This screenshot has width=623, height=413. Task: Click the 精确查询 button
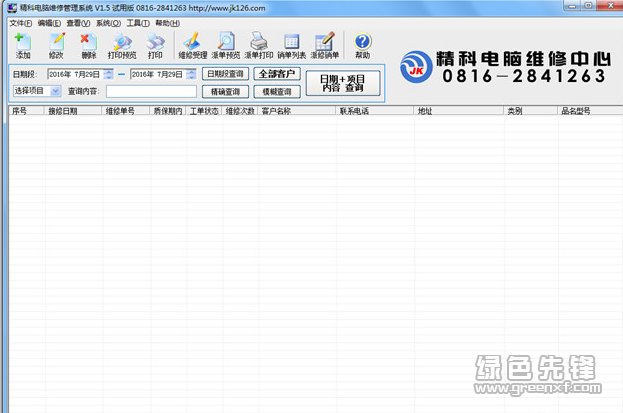pyautogui.click(x=225, y=92)
